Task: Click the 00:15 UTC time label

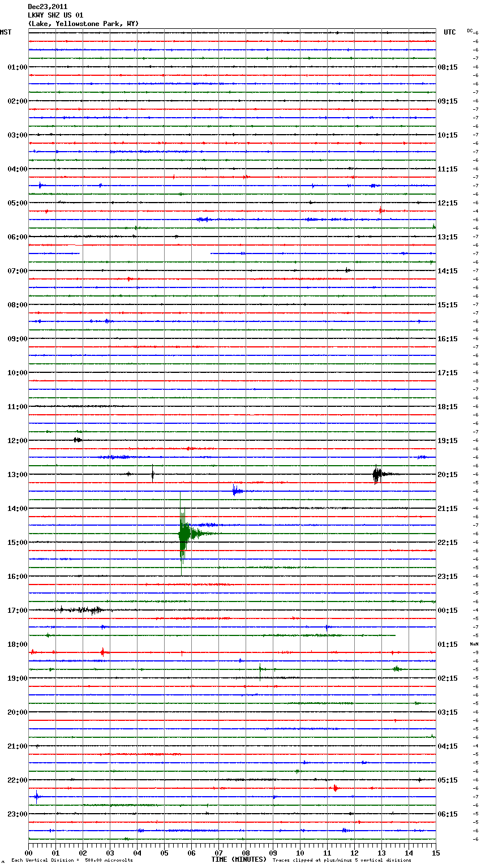Action: (x=448, y=611)
